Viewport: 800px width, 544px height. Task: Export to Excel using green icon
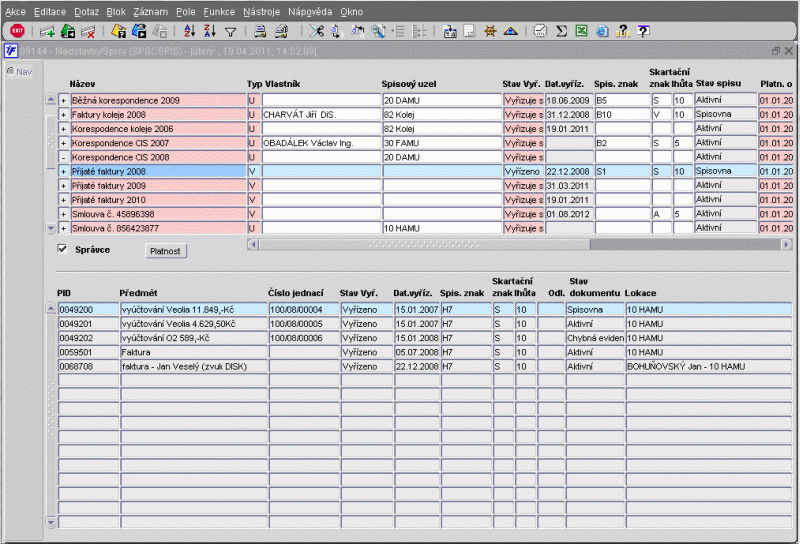pyautogui.click(x=582, y=32)
